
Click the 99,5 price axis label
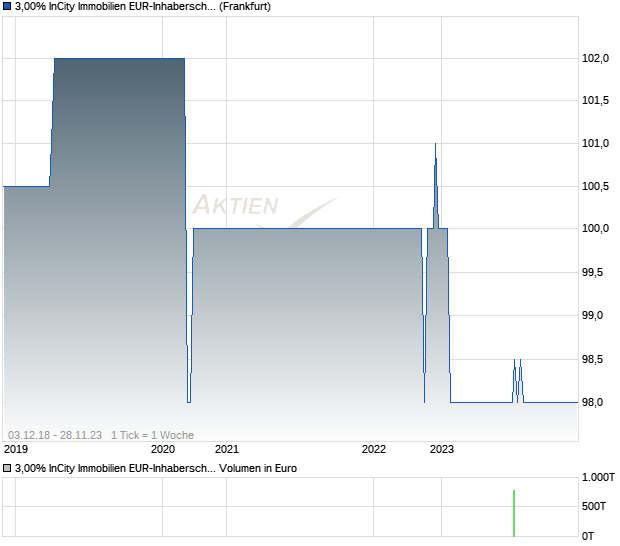pos(598,272)
